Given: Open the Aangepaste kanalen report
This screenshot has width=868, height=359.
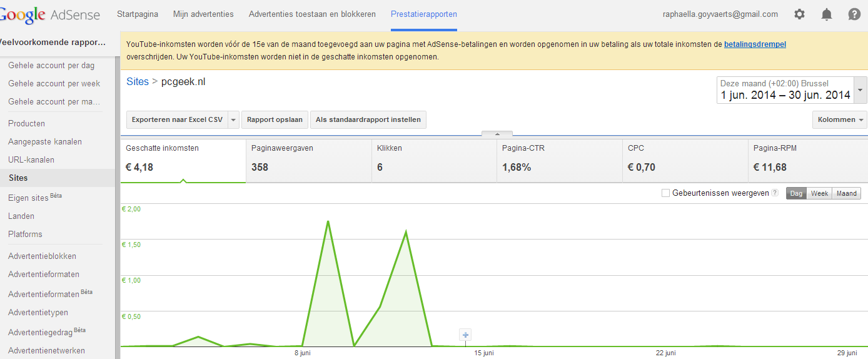Looking at the screenshot, I should pos(45,141).
